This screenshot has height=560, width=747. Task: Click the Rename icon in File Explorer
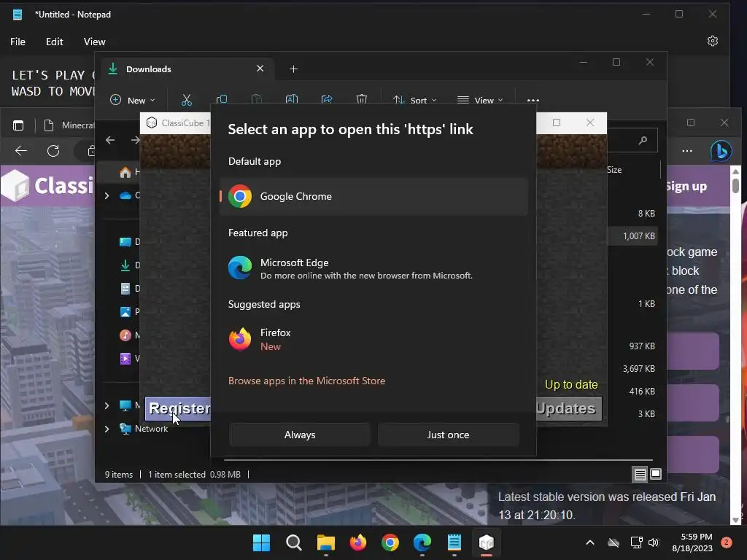(x=292, y=100)
